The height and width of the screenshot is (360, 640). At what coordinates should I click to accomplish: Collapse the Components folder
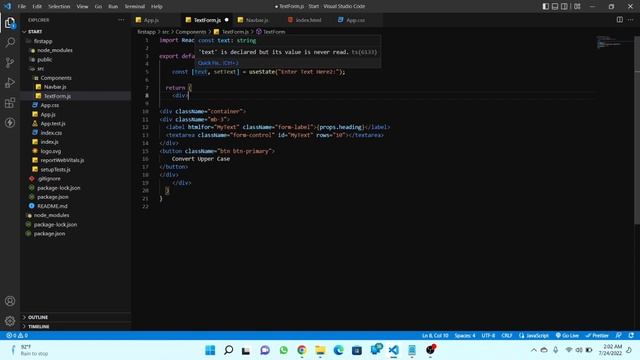click(x=76, y=78)
